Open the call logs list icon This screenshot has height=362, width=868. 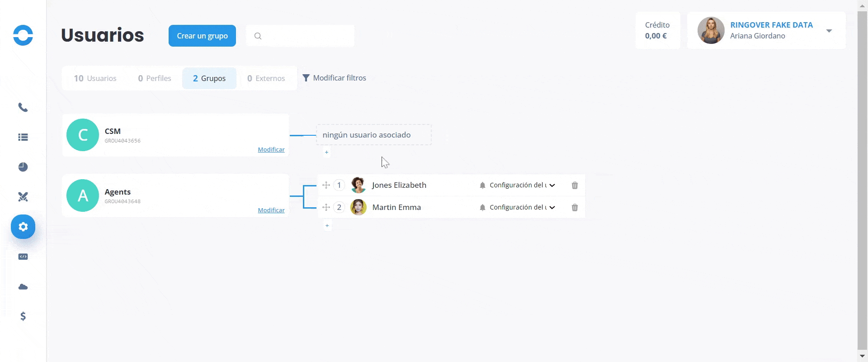[23, 137]
